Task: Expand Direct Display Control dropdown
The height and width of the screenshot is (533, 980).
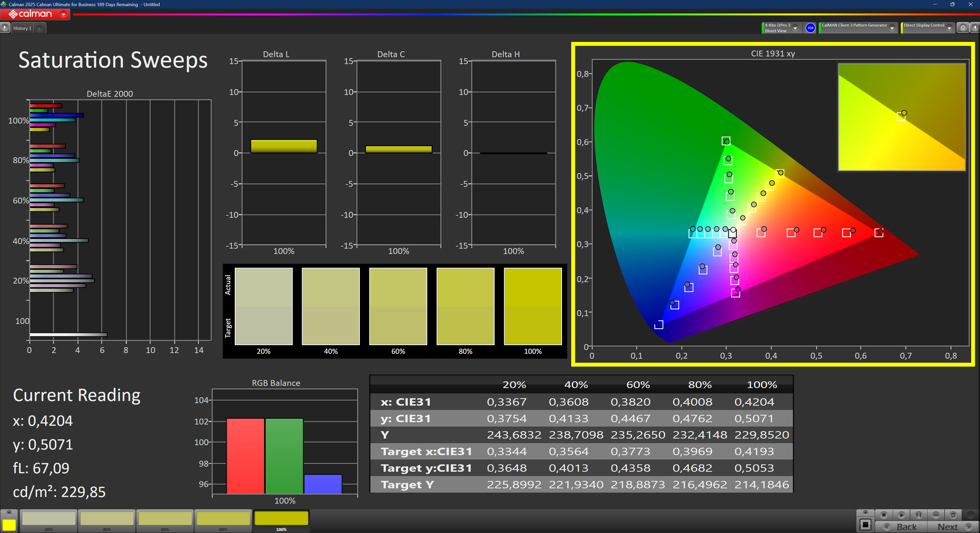Action: pos(949,28)
